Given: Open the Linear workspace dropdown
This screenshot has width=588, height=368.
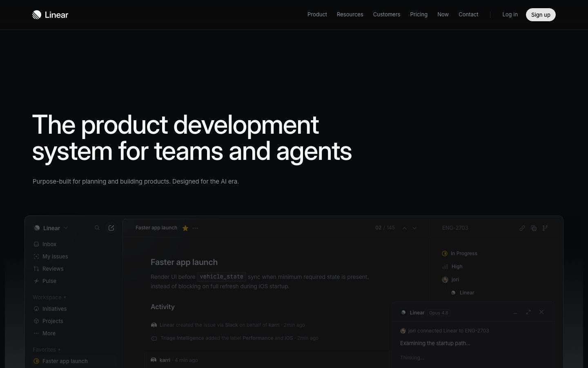Looking at the screenshot, I should tap(51, 228).
